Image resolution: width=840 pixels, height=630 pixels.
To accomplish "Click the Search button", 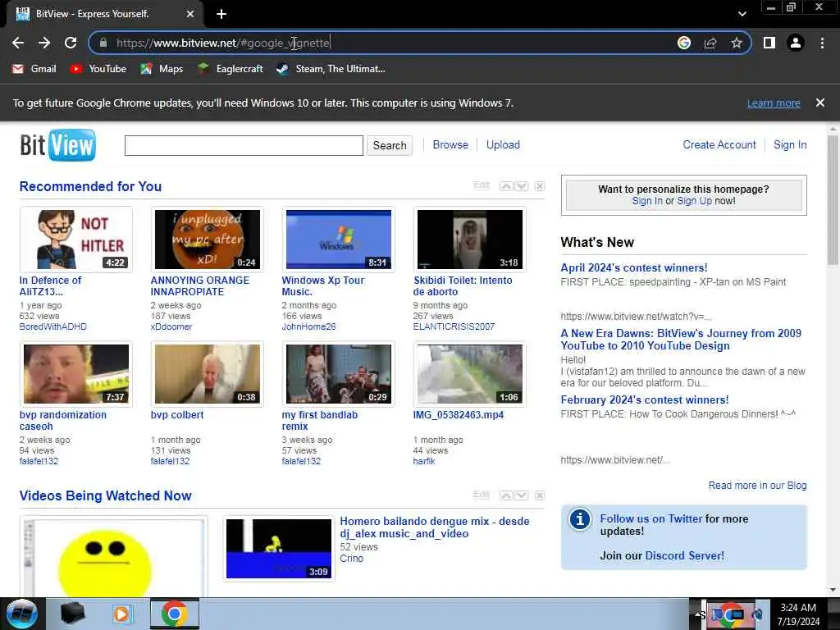I will [x=390, y=145].
